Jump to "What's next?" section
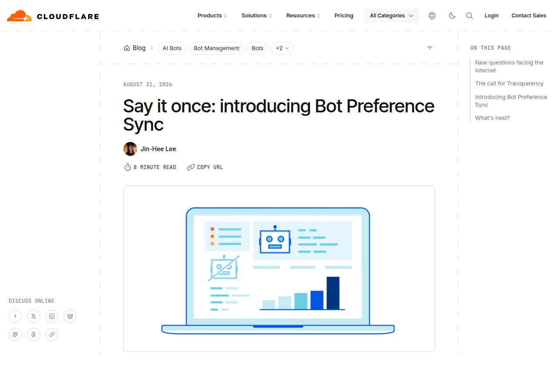The image size is (558, 392). pos(492,118)
